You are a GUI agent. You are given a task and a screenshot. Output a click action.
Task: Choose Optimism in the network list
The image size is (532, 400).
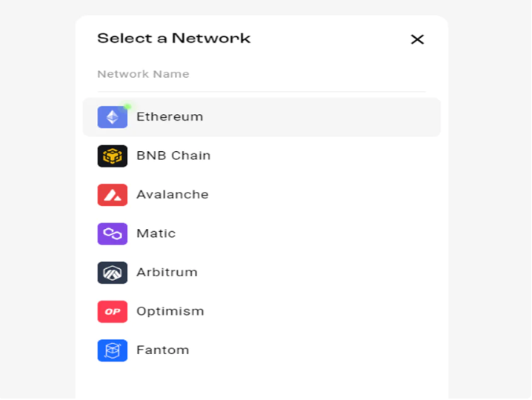coord(170,311)
